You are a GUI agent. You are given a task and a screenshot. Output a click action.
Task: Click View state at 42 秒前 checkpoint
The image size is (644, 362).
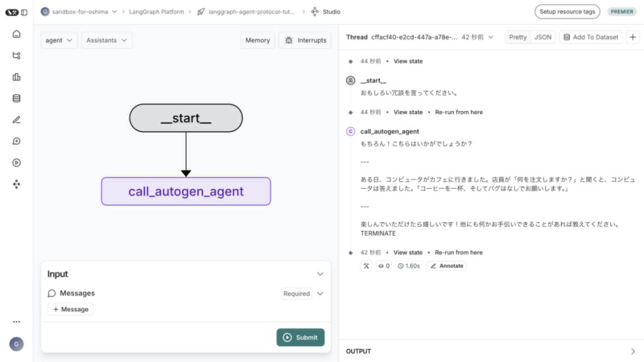(x=408, y=253)
